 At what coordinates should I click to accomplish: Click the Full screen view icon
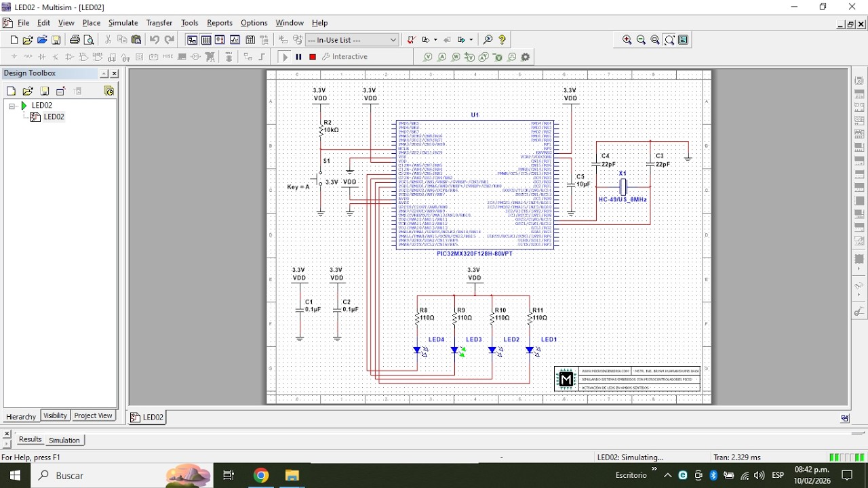[x=684, y=40]
